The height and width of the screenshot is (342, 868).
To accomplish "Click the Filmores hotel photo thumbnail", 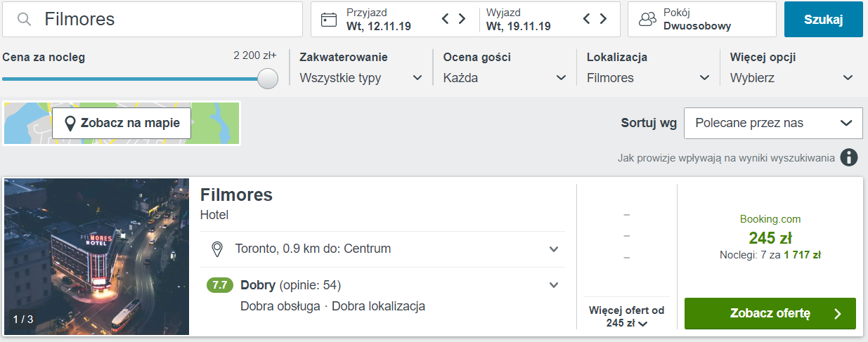I will pos(97,256).
